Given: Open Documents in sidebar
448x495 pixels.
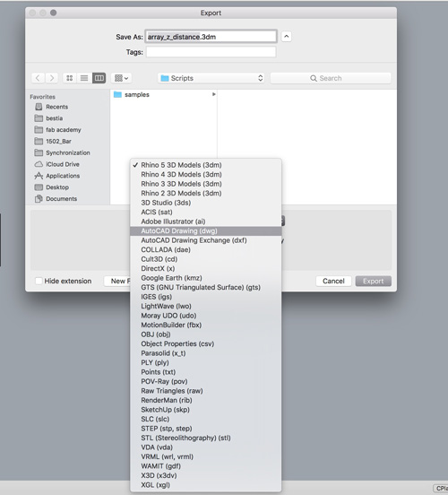Looking at the screenshot, I should (x=56, y=198).
